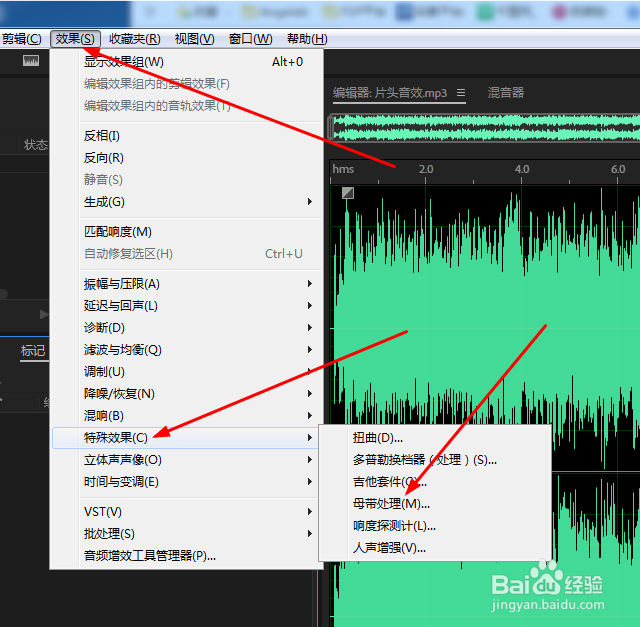The width and height of the screenshot is (640, 627).
Task: Click the 2.0 mark on the time ruler
Action: [426, 169]
